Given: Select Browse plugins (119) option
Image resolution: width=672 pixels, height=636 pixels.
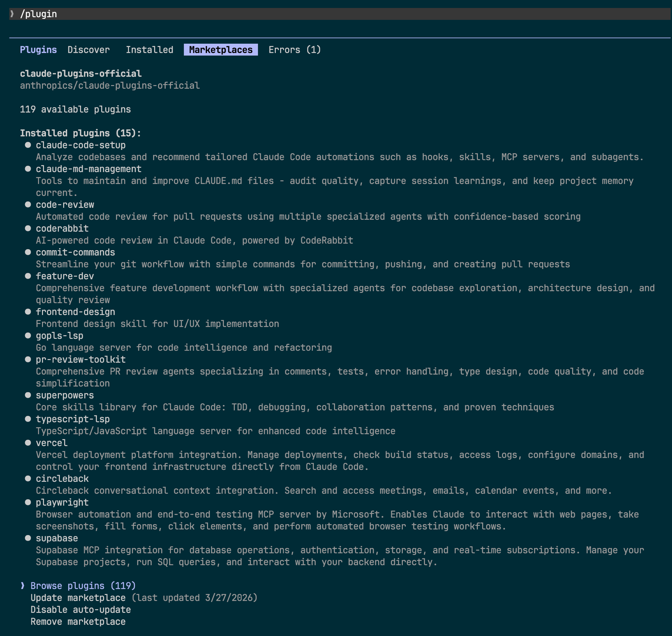Looking at the screenshot, I should pos(83,586).
